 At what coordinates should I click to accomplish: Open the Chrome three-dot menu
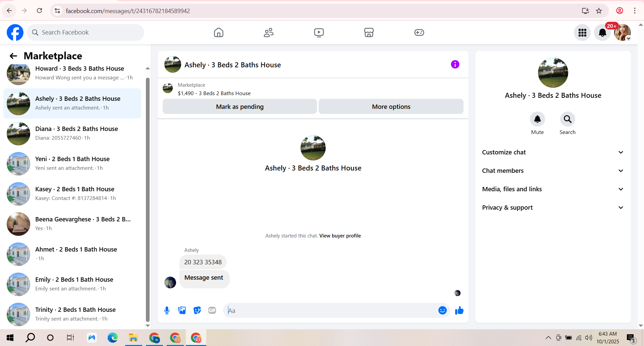click(635, 11)
